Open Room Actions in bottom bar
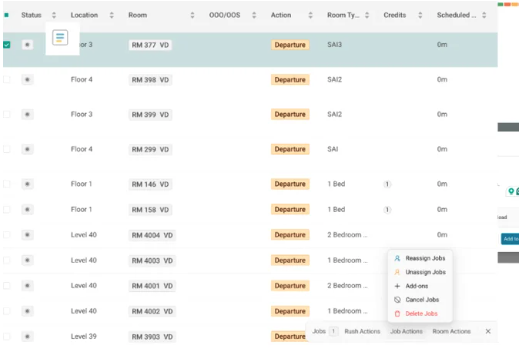This screenshot has height=360, width=526. pos(452,331)
